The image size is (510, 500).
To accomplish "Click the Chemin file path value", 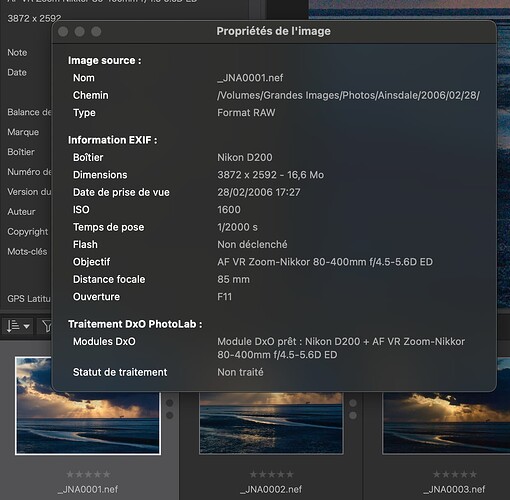I will [348, 95].
